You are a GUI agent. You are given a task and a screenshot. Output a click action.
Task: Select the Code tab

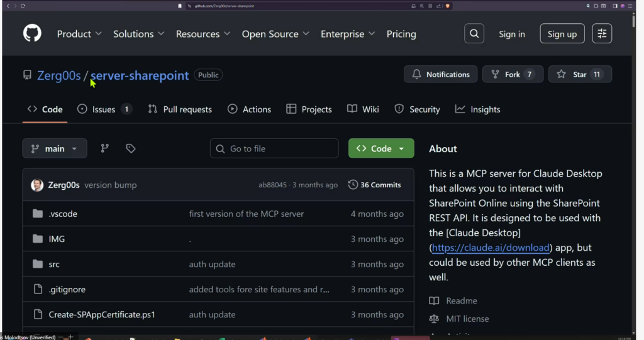tap(45, 109)
